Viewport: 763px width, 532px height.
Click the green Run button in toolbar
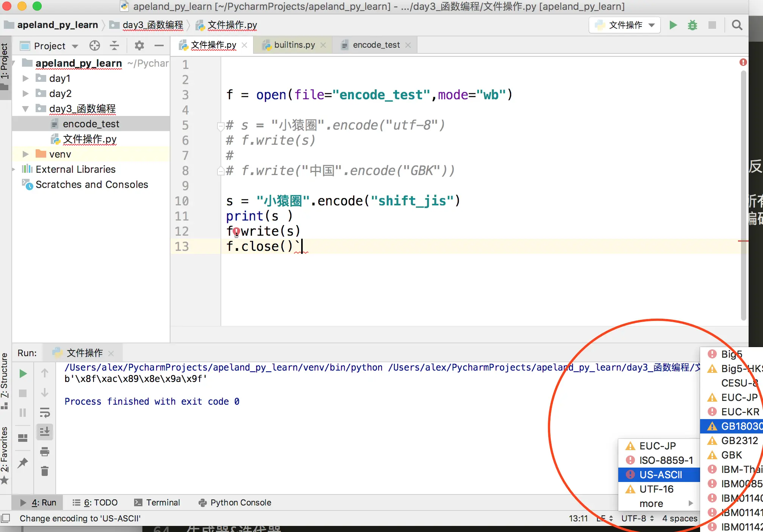tap(673, 25)
